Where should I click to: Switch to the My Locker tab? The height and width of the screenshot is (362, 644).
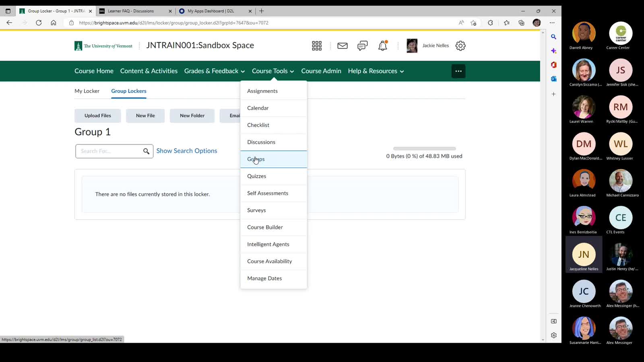(87, 91)
